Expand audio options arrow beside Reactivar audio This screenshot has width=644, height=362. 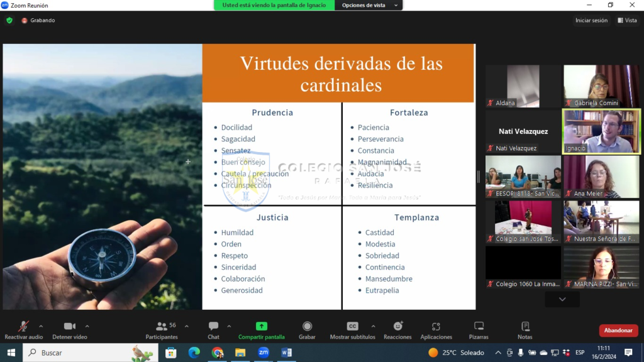41,326
